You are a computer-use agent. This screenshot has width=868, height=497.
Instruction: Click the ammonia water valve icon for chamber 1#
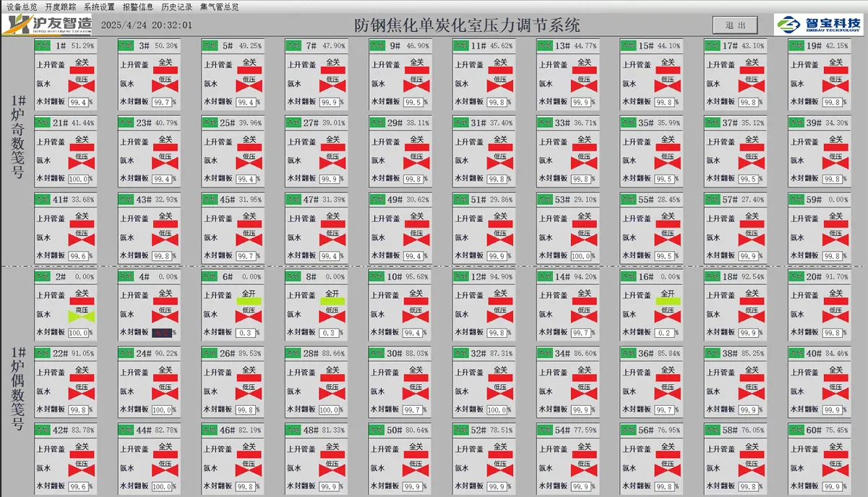pyautogui.click(x=82, y=85)
